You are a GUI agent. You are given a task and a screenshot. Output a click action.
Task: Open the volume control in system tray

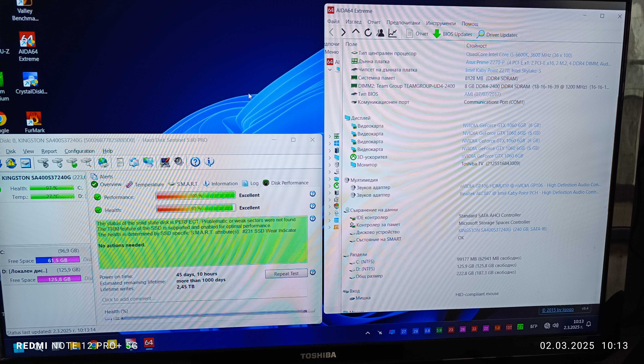point(555,325)
